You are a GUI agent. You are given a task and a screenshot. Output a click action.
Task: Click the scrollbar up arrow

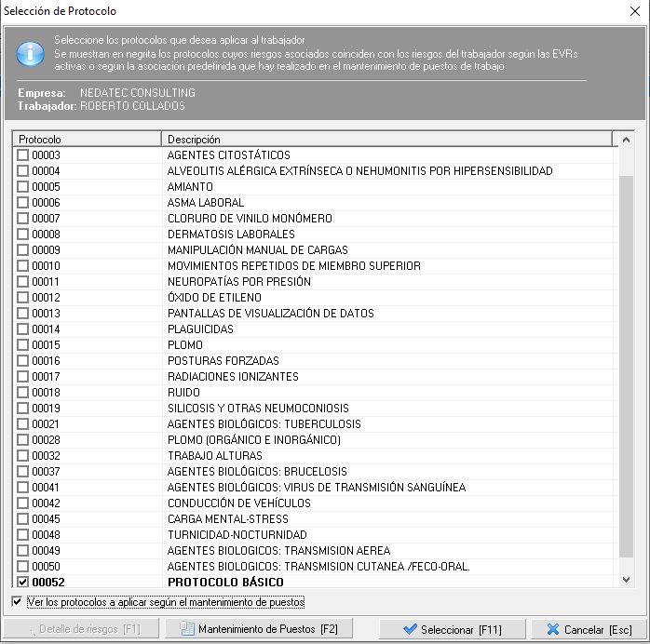(x=626, y=140)
